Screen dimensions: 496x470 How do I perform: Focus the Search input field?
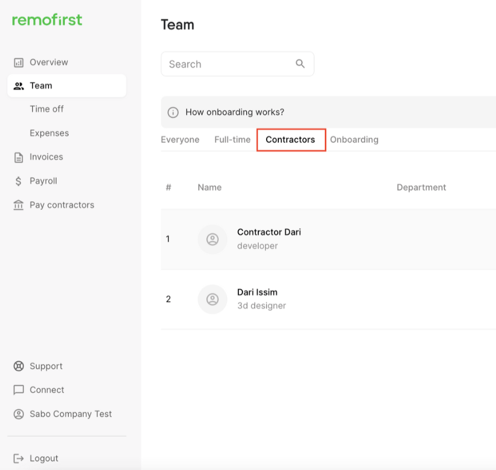237,64
